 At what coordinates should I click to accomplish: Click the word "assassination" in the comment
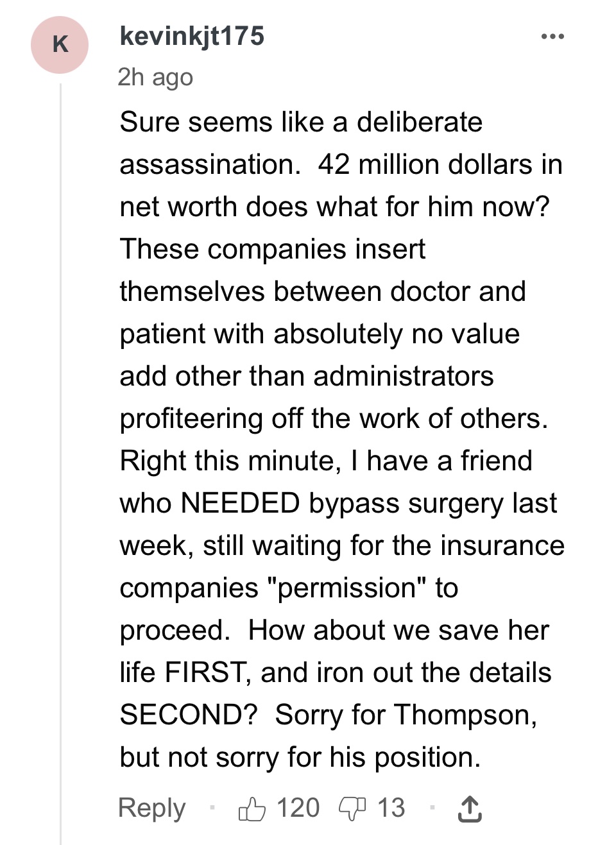(209, 164)
